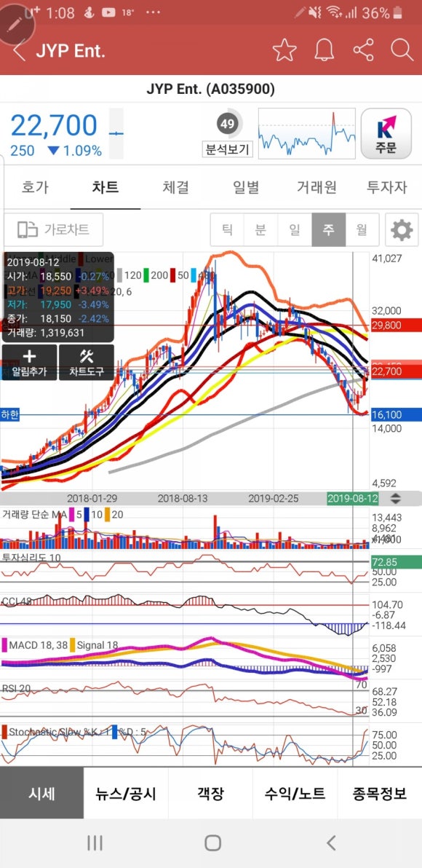Screen dimensions: 422x868
Task: Add JYP Ent. to favorites with star
Action: pos(284,50)
